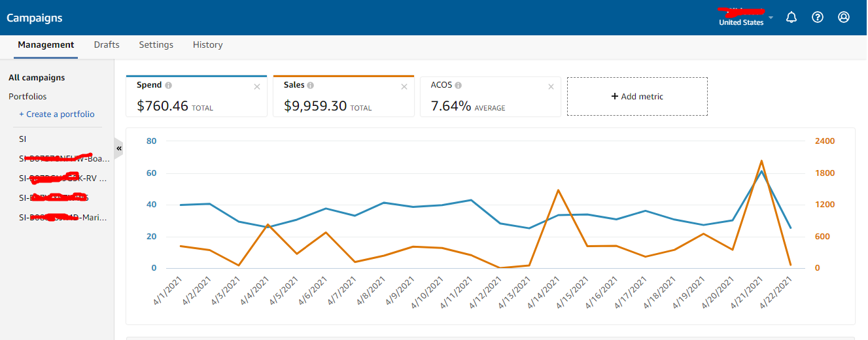This screenshot has height=340, width=868.
Task: Remove the Spend metric card
Action: pyautogui.click(x=257, y=86)
